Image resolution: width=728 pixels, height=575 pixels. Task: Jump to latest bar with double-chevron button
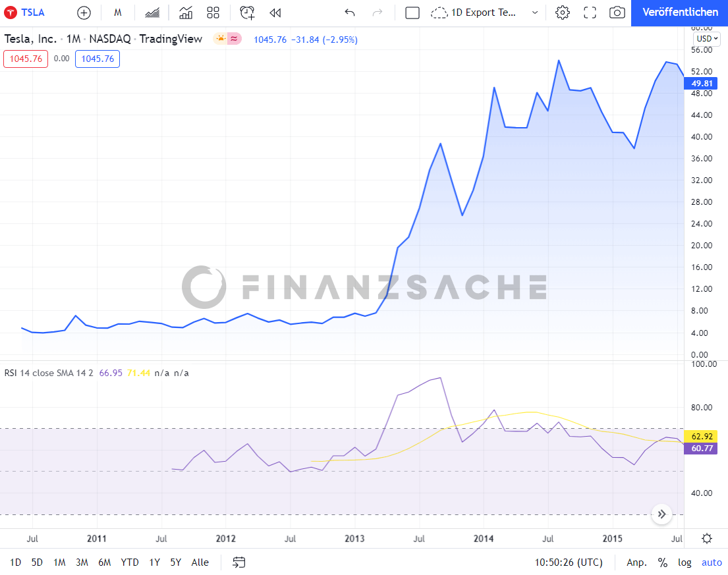(x=661, y=514)
